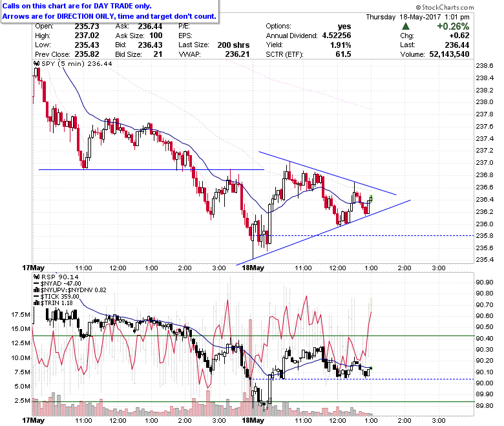Click the candlestick icon beside RSP label
The height and width of the screenshot is (426, 504).
[x=37, y=277]
